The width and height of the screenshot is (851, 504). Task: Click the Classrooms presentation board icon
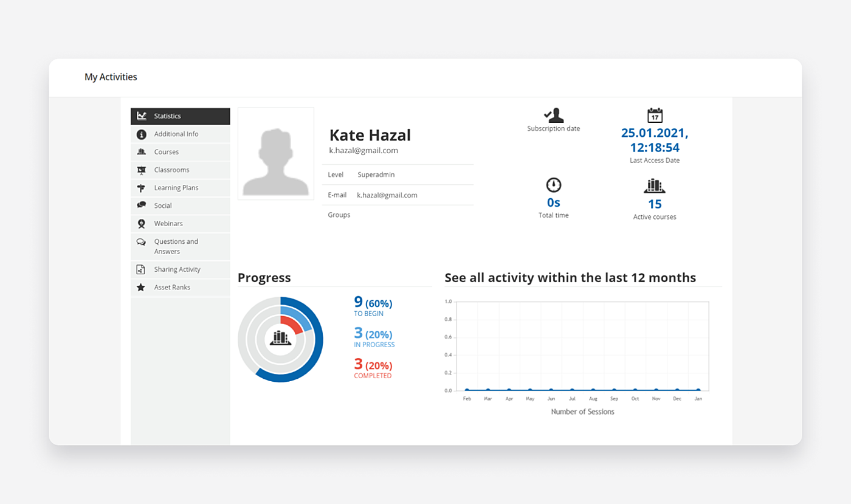coord(142,170)
